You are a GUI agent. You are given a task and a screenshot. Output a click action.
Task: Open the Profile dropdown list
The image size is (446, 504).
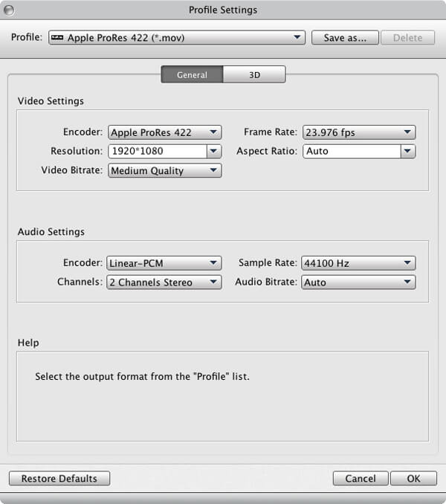(x=177, y=37)
